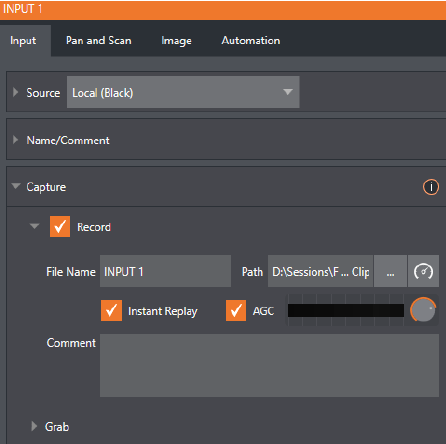Toggle the AGC checkbox

pos(236,311)
